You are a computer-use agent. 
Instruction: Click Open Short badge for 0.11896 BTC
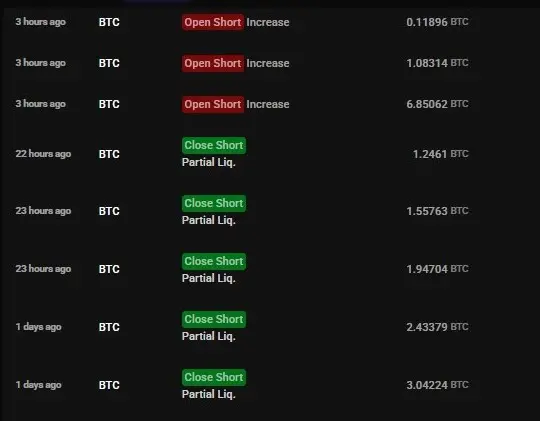213,22
